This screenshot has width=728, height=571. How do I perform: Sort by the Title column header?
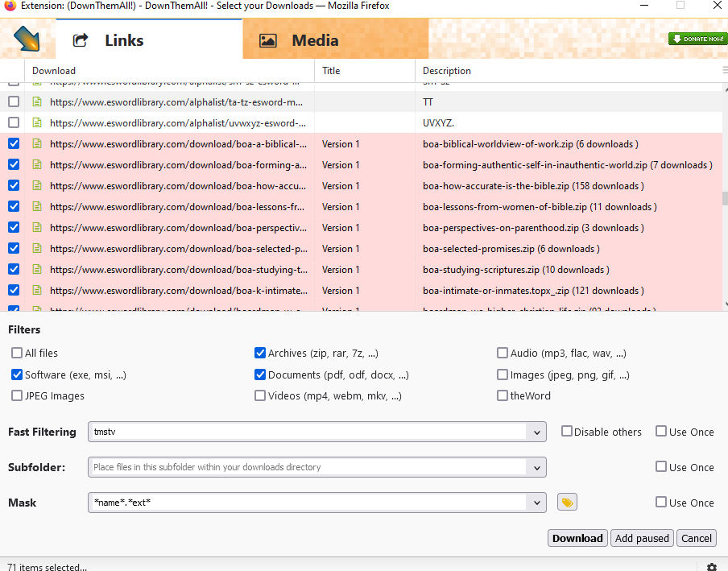coord(365,71)
